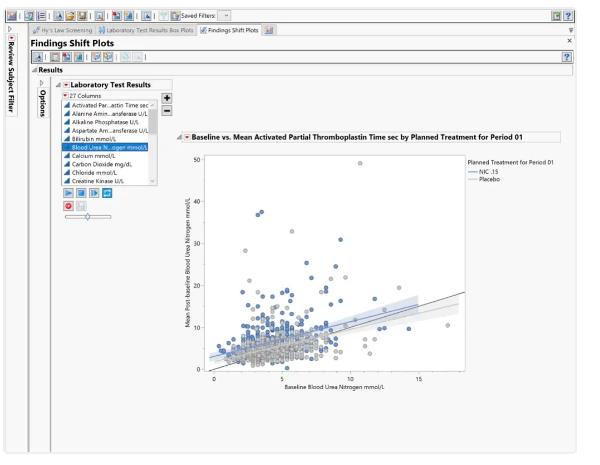The image size is (600, 465).
Task: Click the green-arrow export icon beside main toolbar help
Action: coord(556,16)
